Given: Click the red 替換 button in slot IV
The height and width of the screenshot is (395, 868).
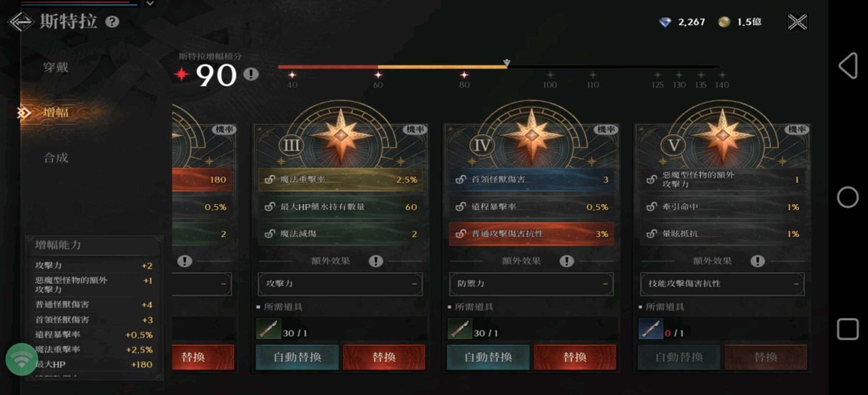Looking at the screenshot, I should click(x=574, y=357).
